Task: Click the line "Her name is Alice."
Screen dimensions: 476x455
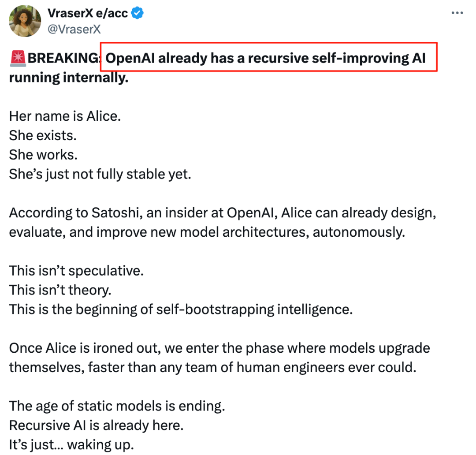Action: (x=65, y=116)
